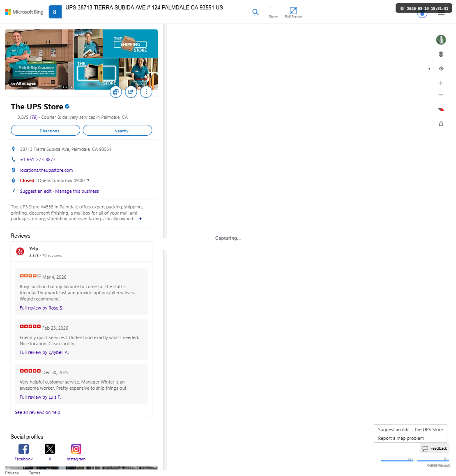Open the X social profile
The width and height of the screenshot is (456, 476).
click(50, 452)
